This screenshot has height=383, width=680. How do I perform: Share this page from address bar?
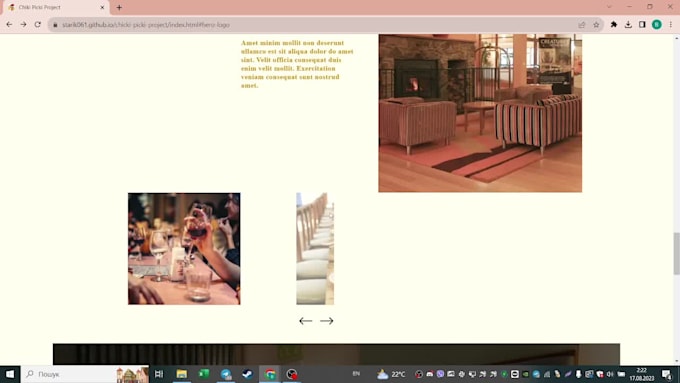tap(582, 25)
